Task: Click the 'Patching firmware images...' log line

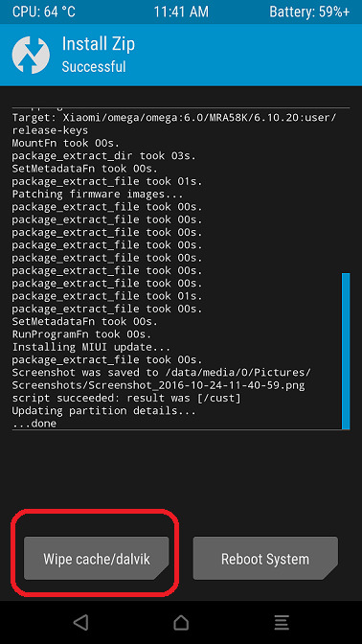Action: coord(98,195)
